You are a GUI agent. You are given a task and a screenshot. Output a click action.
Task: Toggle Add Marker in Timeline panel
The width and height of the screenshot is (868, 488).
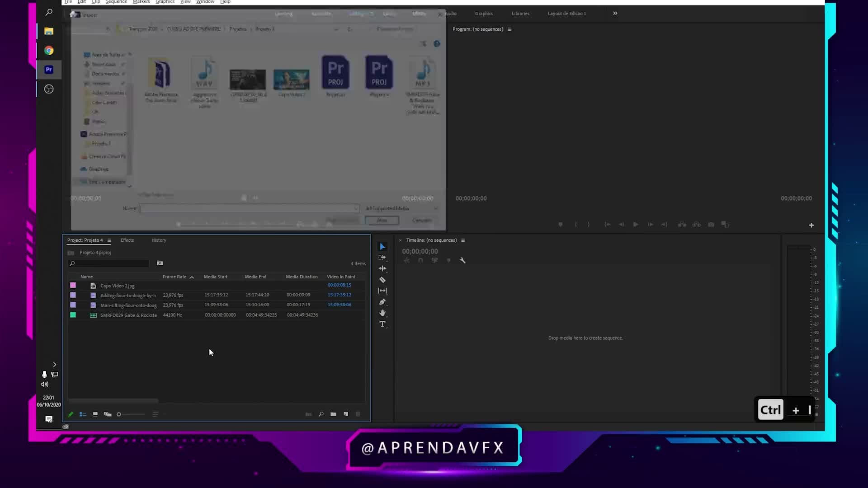point(448,260)
